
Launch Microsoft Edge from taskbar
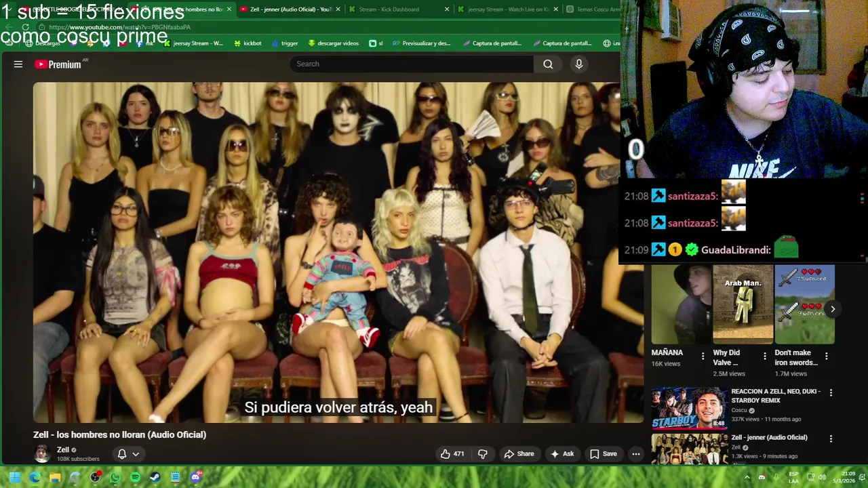[x=35, y=477]
